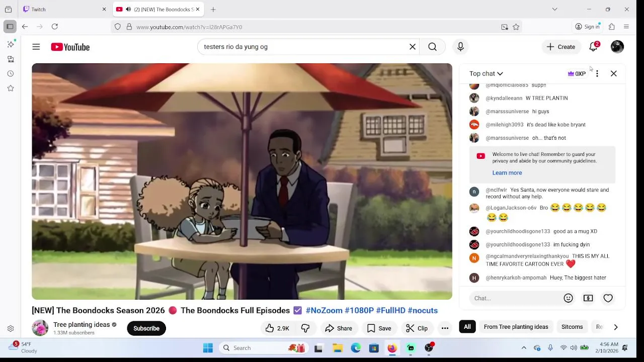Open the YouTube guide hamburger menu
644x362 pixels.
[x=36, y=47]
